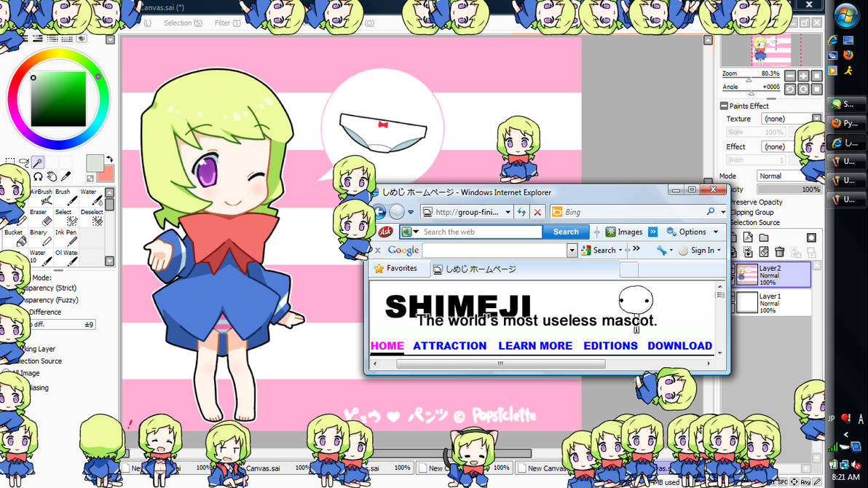Open the Filter menu
Screen dimensions: 868x488
pyautogui.click(x=226, y=23)
